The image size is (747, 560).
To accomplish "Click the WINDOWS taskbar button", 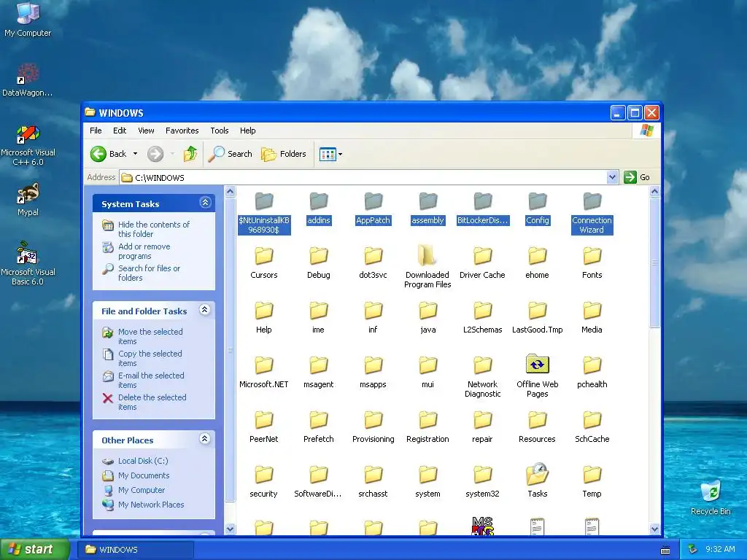I will coord(136,550).
